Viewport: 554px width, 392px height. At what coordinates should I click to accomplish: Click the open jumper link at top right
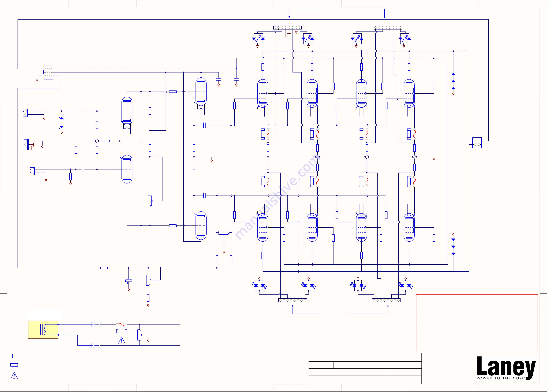pos(462,51)
